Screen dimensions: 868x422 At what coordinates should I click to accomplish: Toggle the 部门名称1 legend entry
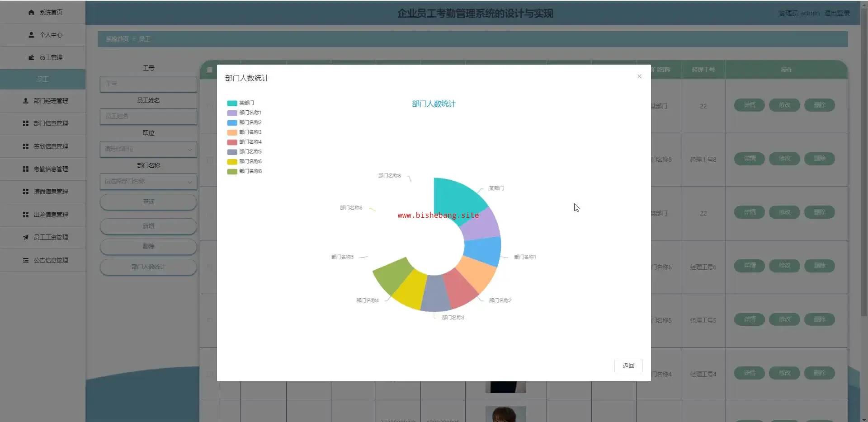pyautogui.click(x=244, y=113)
